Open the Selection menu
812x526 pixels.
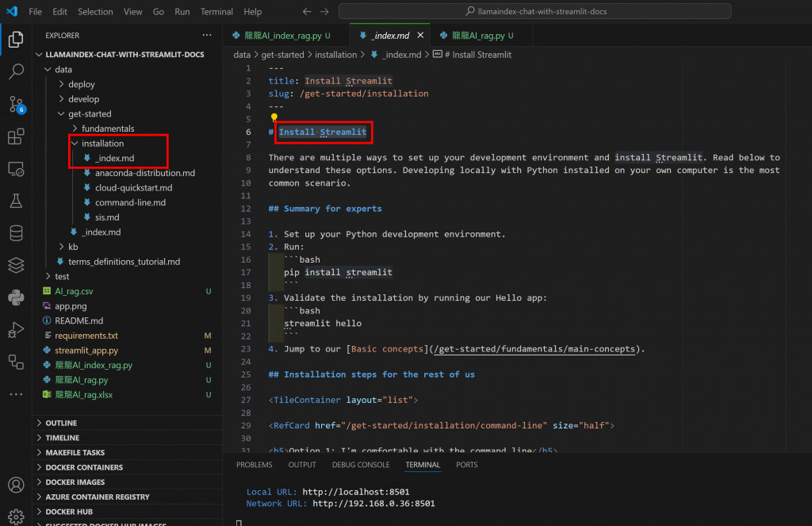[95, 11]
